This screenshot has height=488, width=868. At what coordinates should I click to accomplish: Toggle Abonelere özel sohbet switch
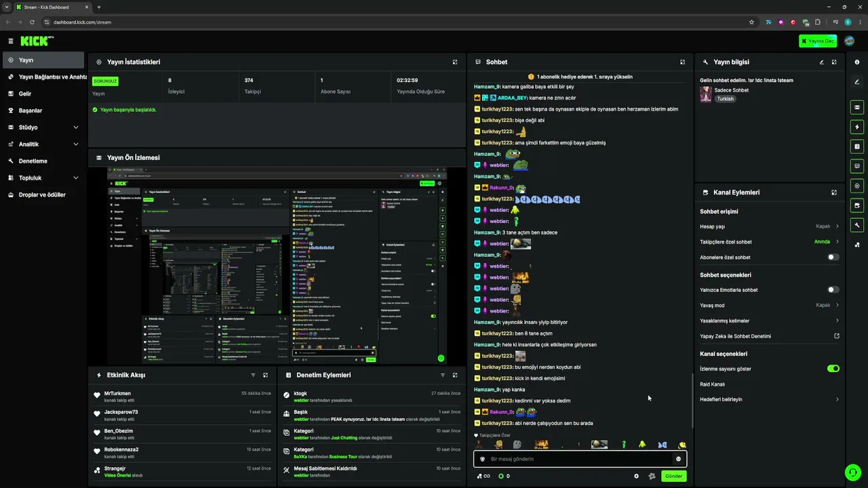[833, 258]
